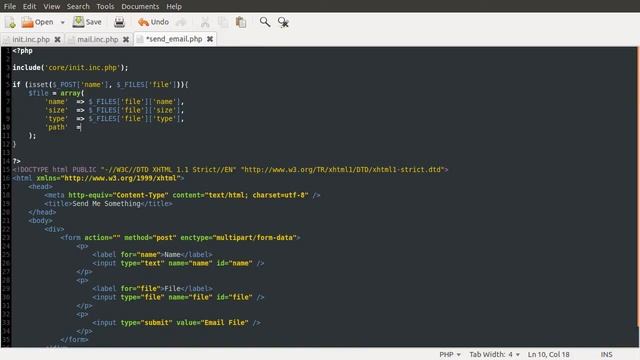Click the input type="text" name line

coord(178,263)
